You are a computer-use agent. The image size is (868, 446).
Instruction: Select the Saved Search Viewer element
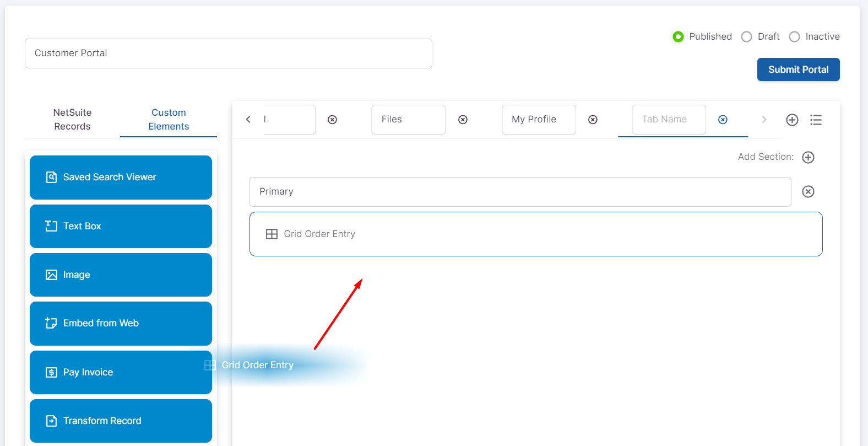121,177
